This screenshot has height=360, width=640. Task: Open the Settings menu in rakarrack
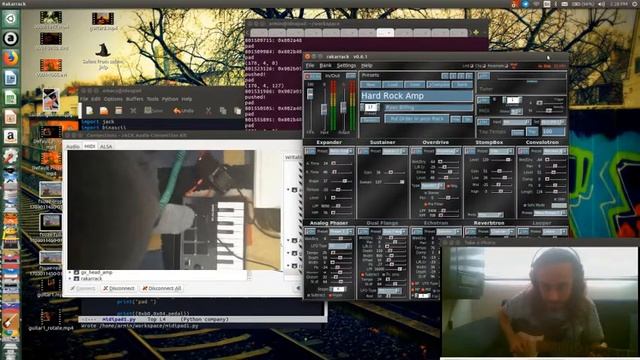[347, 65]
